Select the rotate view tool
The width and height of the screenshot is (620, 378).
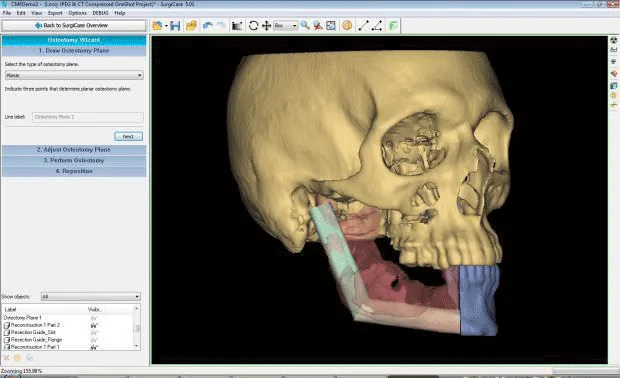click(253, 26)
